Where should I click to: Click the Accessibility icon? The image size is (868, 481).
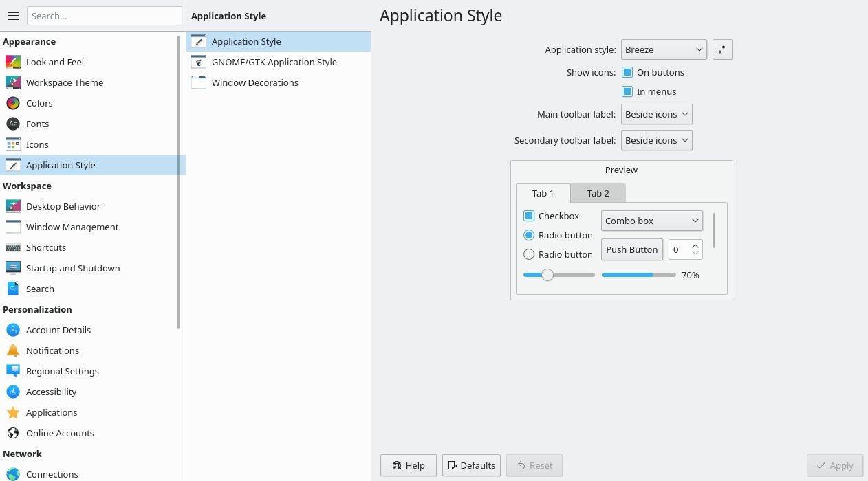[x=13, y=392]
